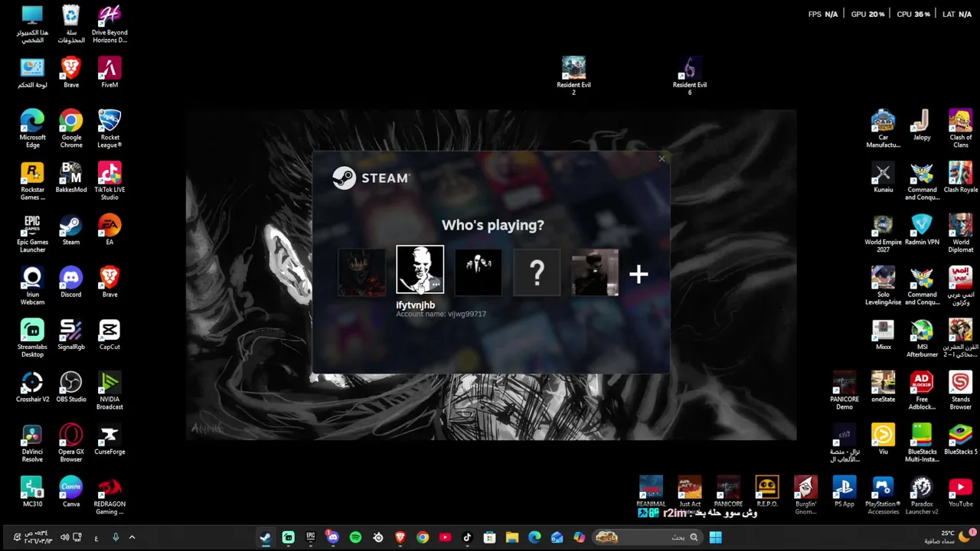
Task: Open Rockstar Games launcher shortcut
Action: click(x=32, y=181)
